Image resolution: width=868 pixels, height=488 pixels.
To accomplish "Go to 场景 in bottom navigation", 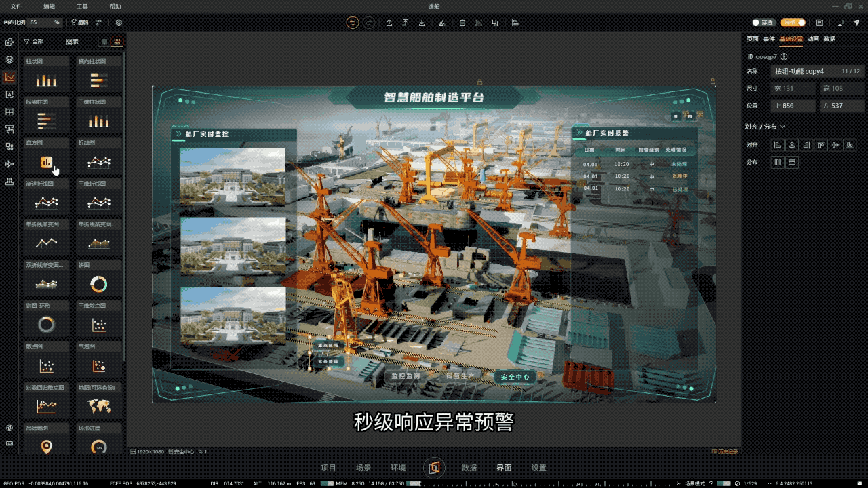I will coord(363,468).
